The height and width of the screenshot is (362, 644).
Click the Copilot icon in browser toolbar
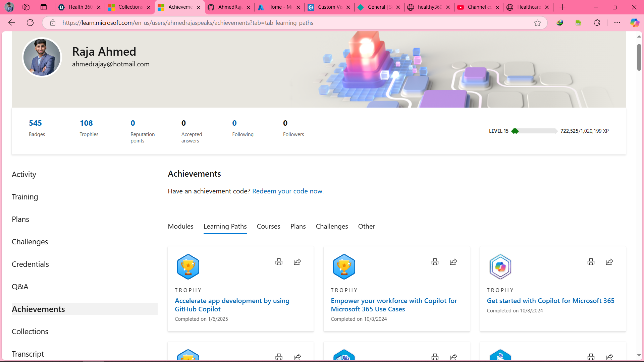point(634,23)
